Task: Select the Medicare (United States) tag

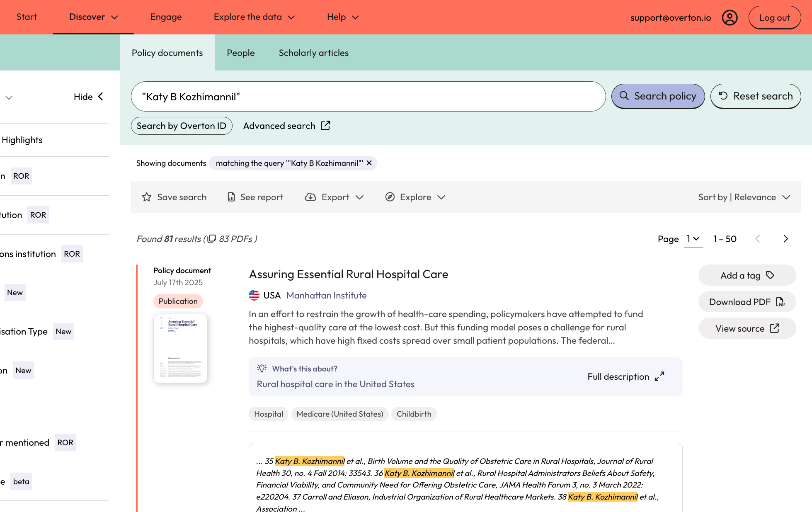Action: point(340,414)
